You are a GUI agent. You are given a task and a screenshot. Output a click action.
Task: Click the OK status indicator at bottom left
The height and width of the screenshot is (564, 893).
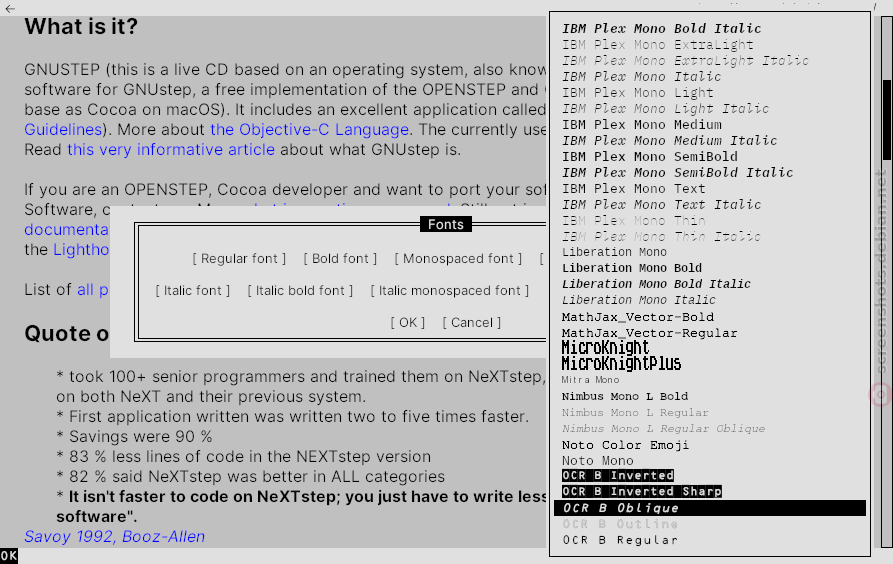click(x=9, y=555)
